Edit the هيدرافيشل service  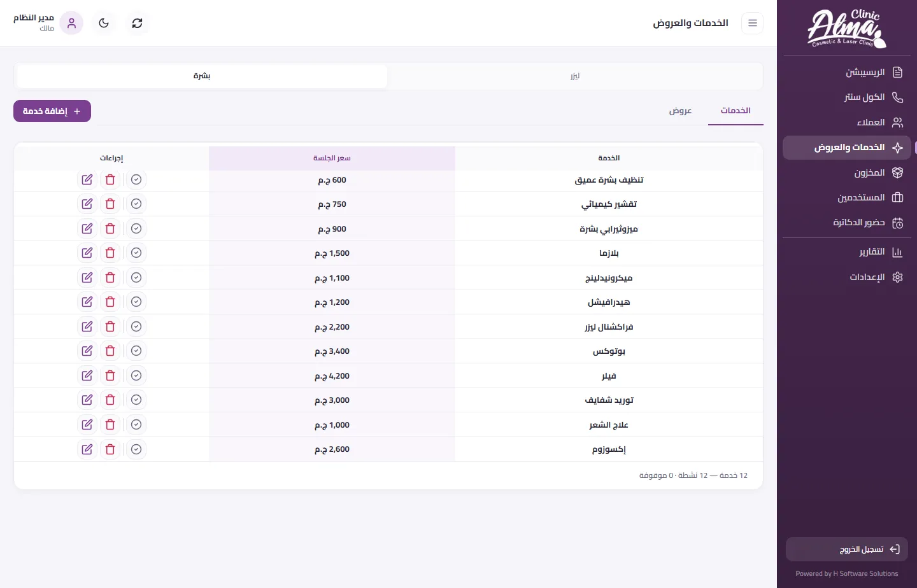[x=87, y=302]
